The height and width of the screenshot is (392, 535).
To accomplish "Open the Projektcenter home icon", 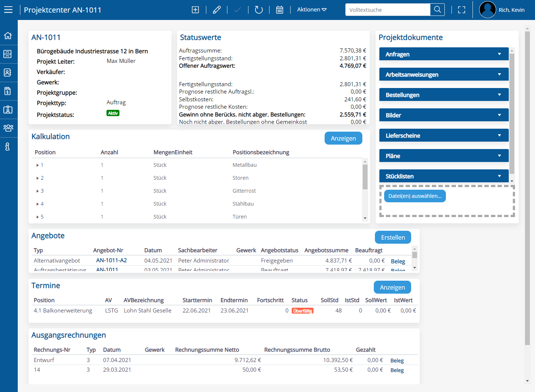I will pyautogui.click(x=8, y=35).
